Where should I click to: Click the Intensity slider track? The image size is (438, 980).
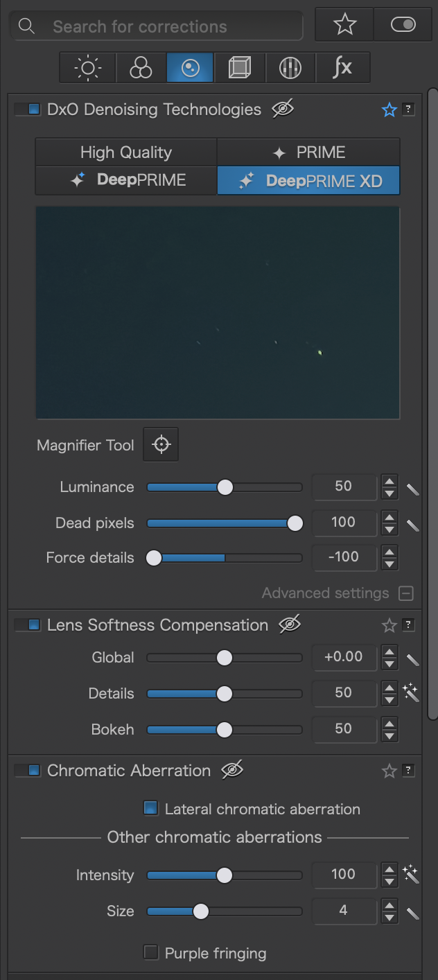225,875
